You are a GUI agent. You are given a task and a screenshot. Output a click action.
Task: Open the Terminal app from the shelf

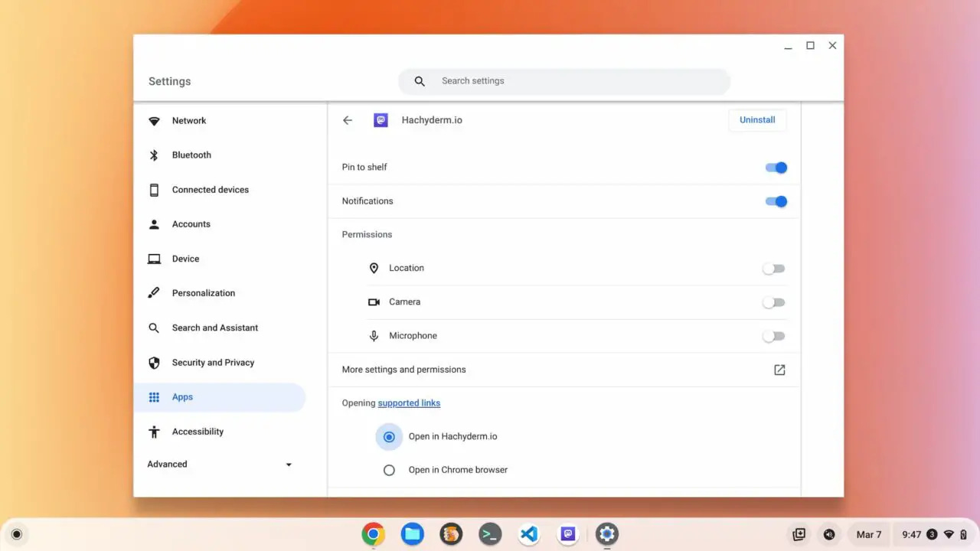[x=490, y=534]
